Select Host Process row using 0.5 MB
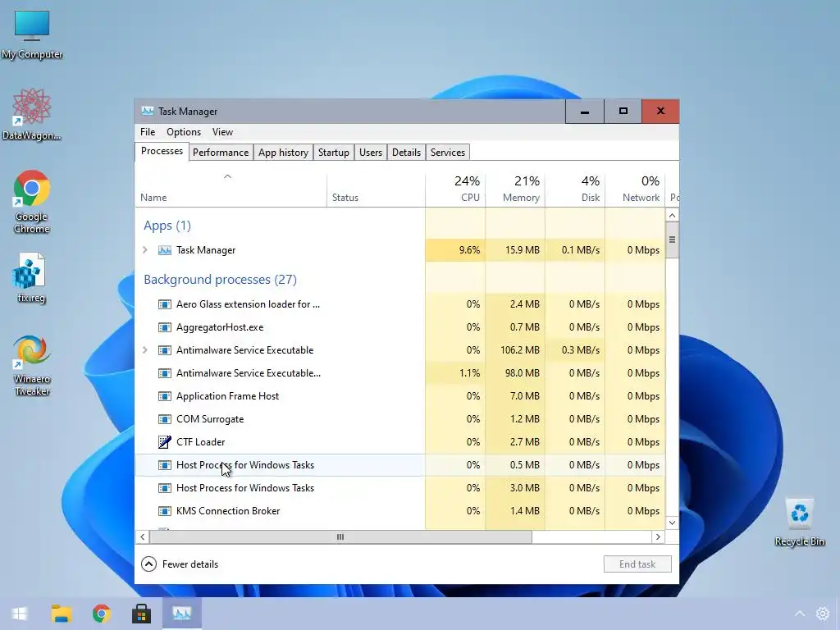 coord(524,465)
